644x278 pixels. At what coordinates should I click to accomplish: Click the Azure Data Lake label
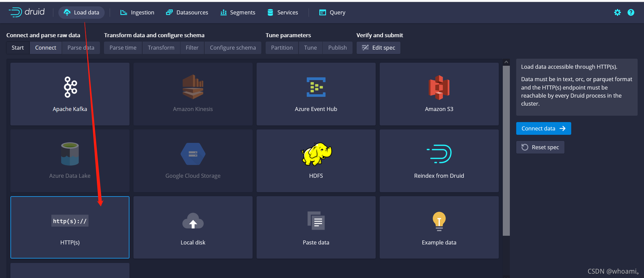tap(70, 176)
